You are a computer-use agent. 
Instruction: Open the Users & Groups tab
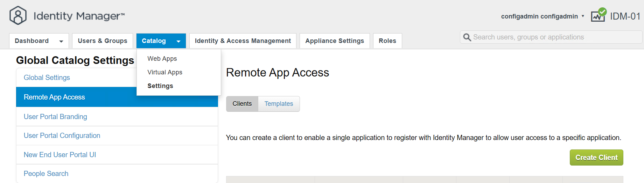(103, 41)
